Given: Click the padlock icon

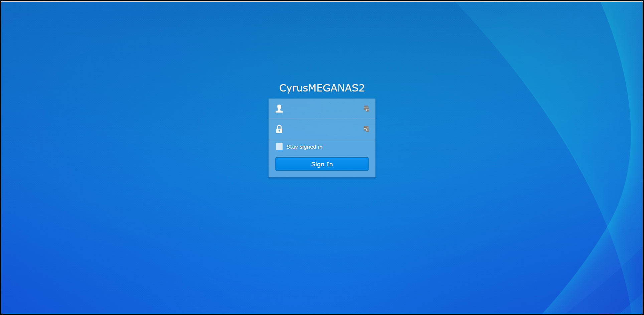Looking at the screenshot, I should pos(279,129).
